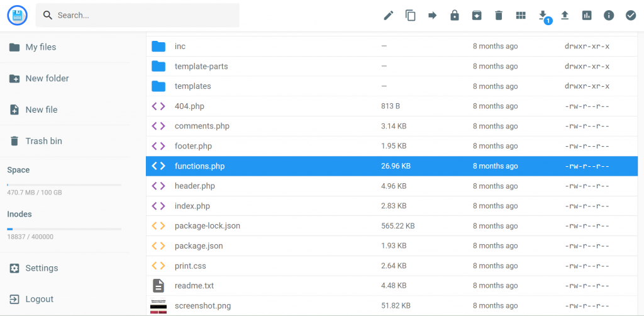644x316 pixels.
Task: Copy selected file with copy icon
Action: point(410,16)
